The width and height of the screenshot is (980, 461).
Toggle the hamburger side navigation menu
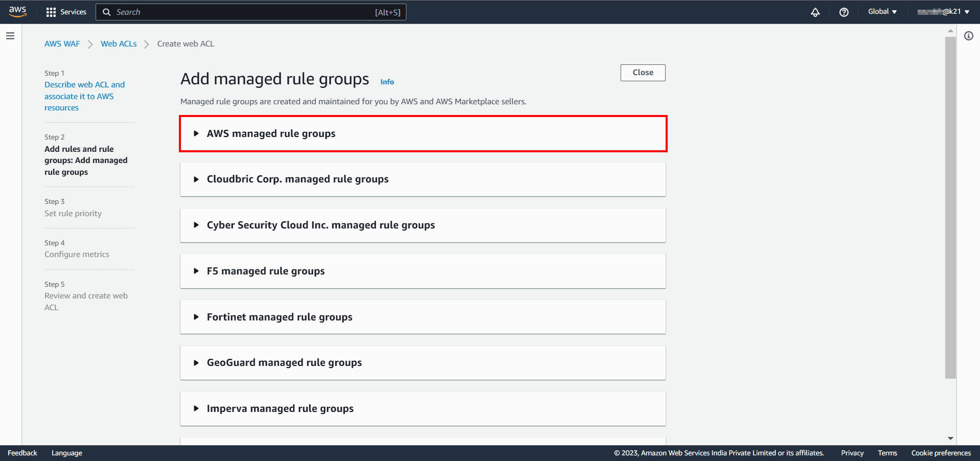(10, 36)
